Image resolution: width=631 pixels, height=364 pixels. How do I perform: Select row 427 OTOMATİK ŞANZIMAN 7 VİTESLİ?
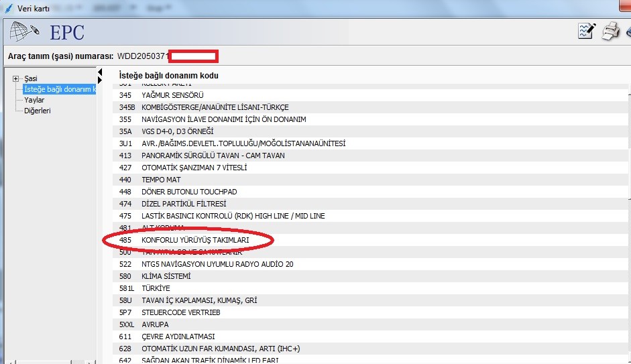(370, 168)
